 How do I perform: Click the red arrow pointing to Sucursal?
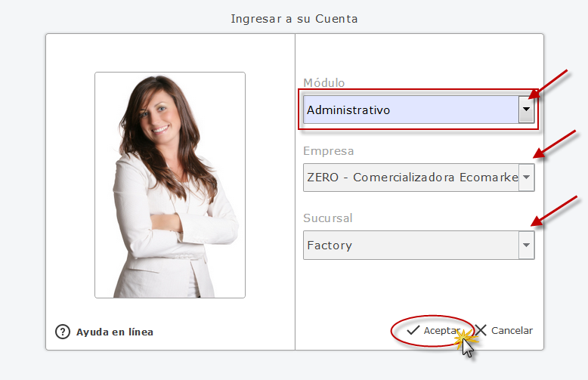554,212
